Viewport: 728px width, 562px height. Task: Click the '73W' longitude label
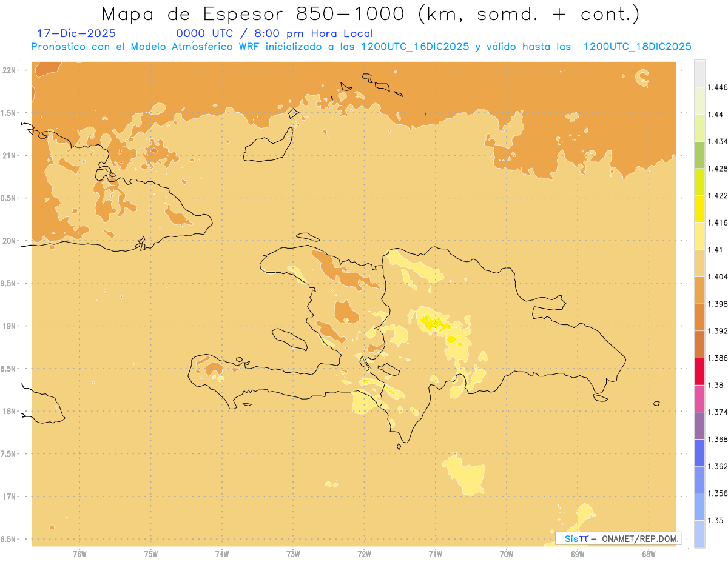293,554
